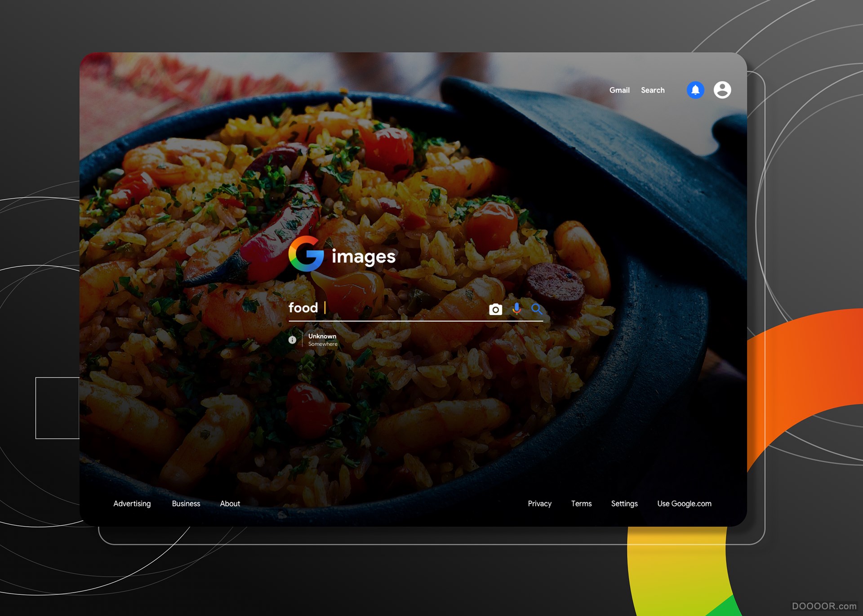Screen dimensions: 863x616
Task: Open the Gmail link
Action: [619, 90]
